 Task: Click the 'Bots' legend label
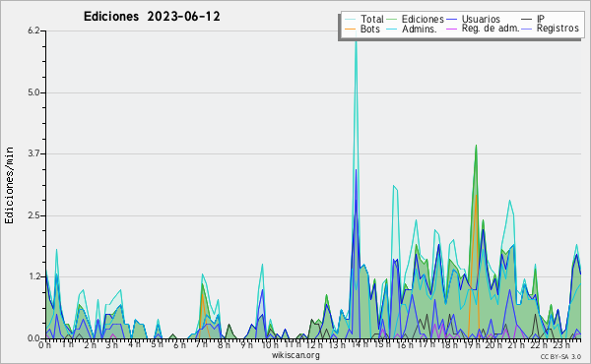[370, 29]
